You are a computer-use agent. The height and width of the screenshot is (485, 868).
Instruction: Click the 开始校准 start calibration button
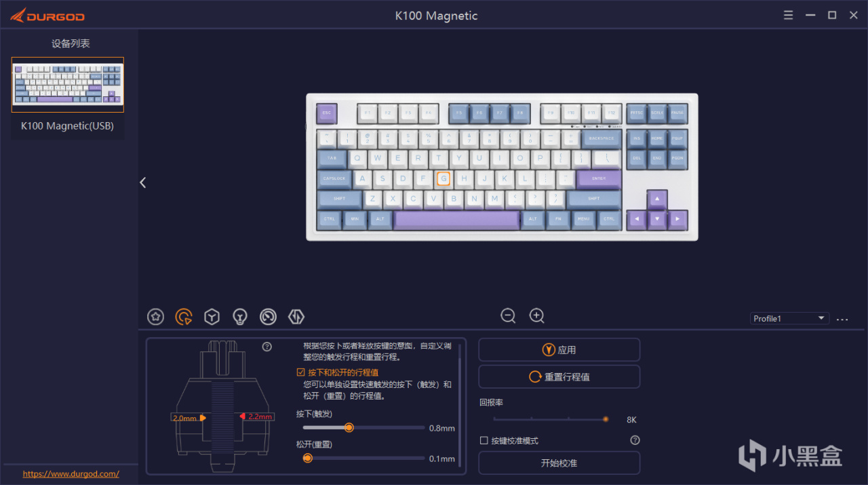tap(559, 463)
